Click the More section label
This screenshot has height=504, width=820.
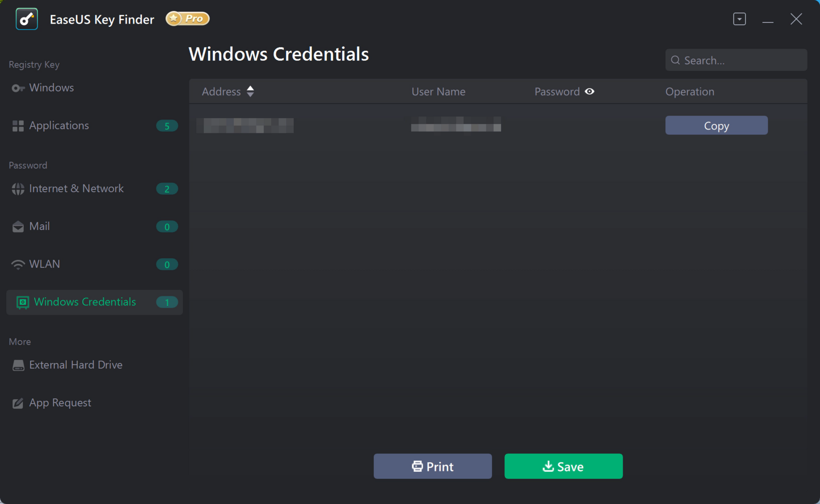tap(20, 342)
